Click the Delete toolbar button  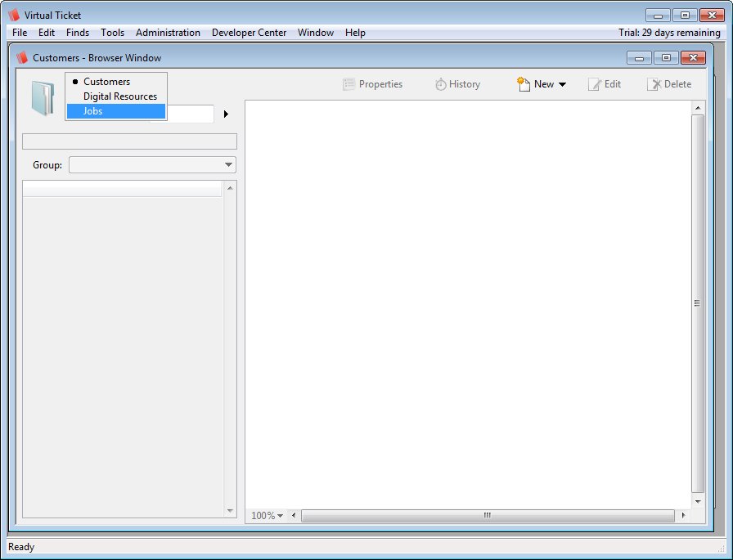click(669, 84)
